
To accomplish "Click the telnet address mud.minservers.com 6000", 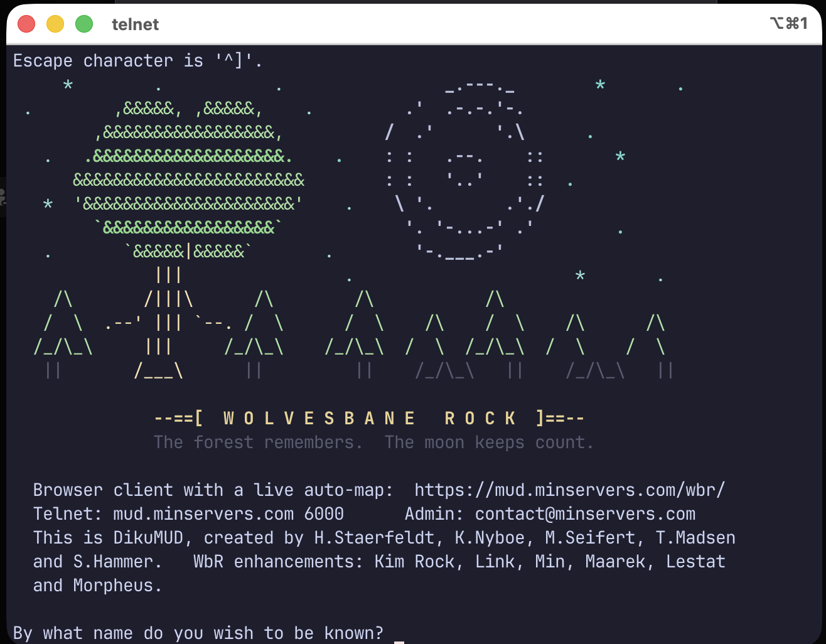I will click(228, 513).
